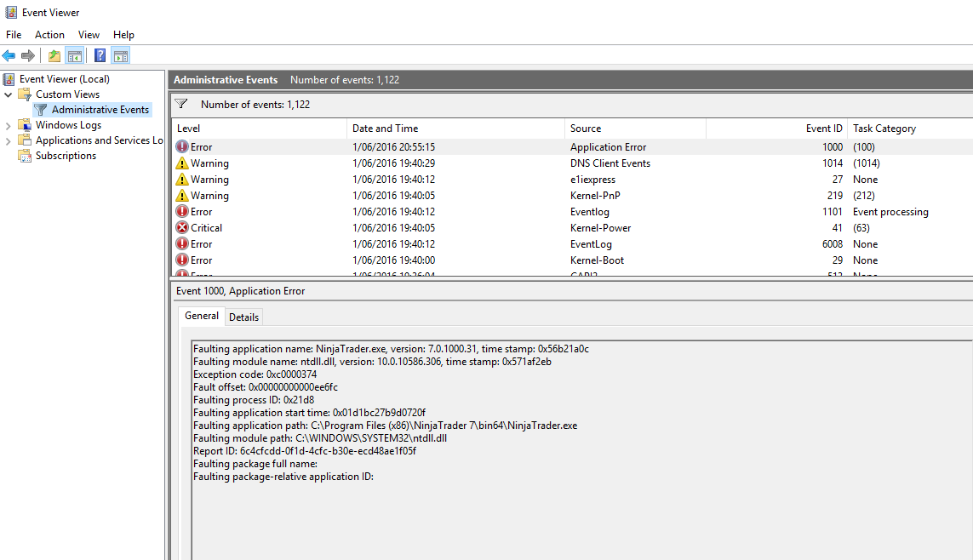Select the e1iexpress source cell
This screenshot has width=973, height=560.
(x=592, y=180)
